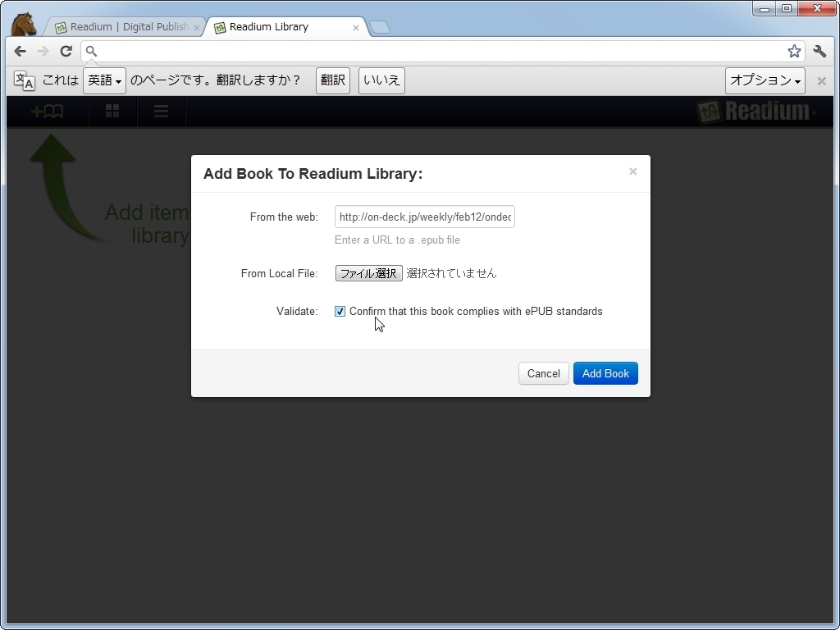Click the ファイル選択 file chooser button
Image resolution: width=840 pixels, height=630 pixels.
(368, 273)
